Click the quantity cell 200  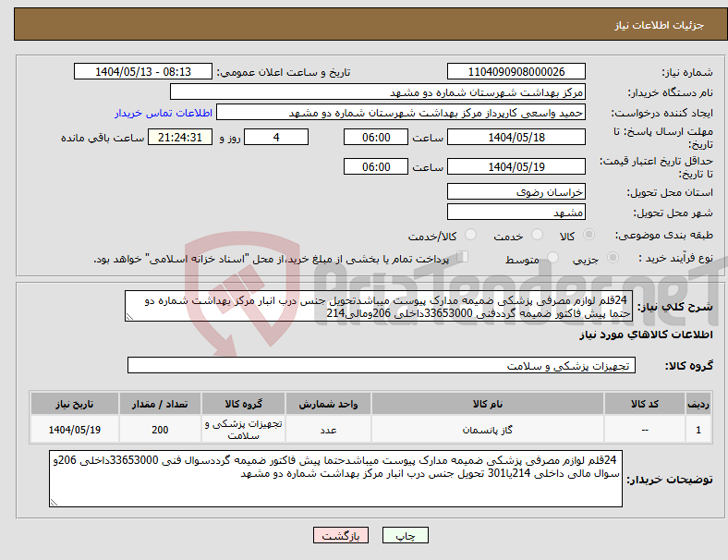160,430
